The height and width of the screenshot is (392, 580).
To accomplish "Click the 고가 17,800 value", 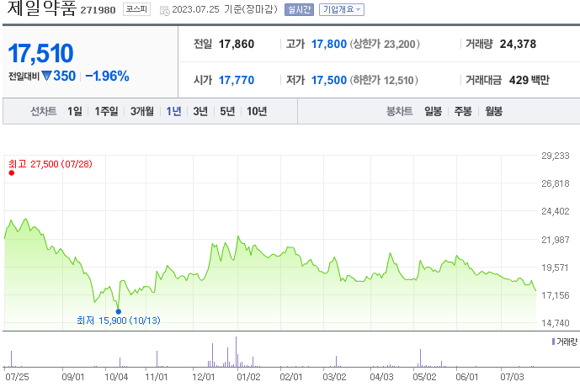I will pos(329,44).
